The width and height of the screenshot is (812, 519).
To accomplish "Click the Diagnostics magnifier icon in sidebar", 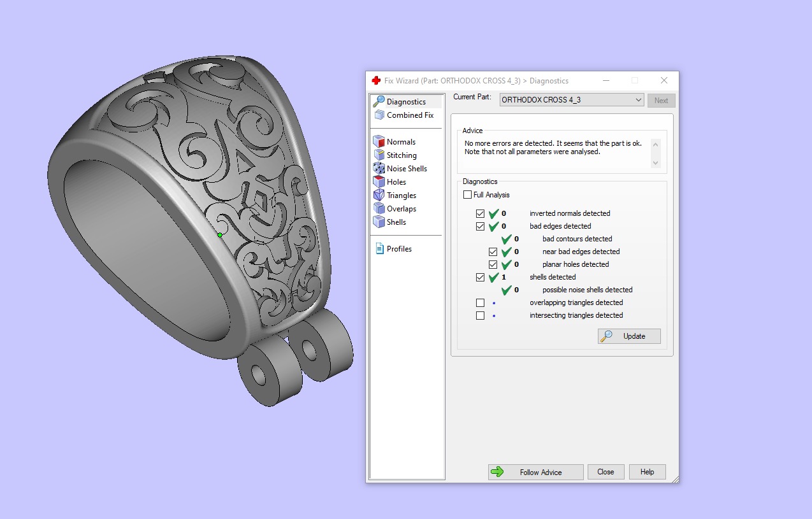I will coord(379,101).
